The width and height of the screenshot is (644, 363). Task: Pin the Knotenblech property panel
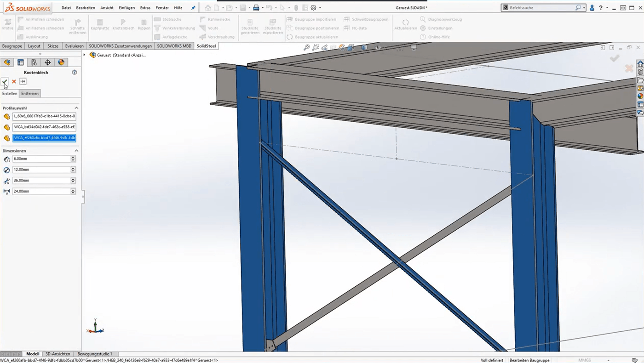pyautogui.click(x=23, y=81)
